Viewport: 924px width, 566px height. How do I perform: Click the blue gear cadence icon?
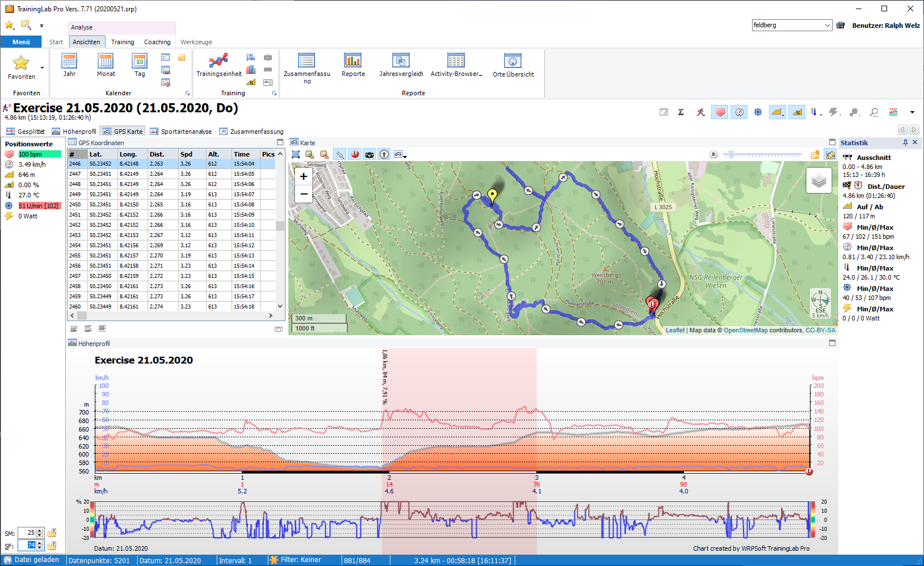pyautogui.click(x=758, y=112)
